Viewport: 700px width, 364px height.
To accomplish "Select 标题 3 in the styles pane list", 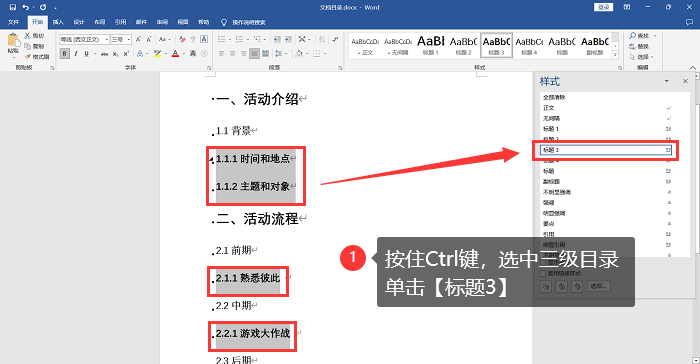I will [x=605, y=150].
